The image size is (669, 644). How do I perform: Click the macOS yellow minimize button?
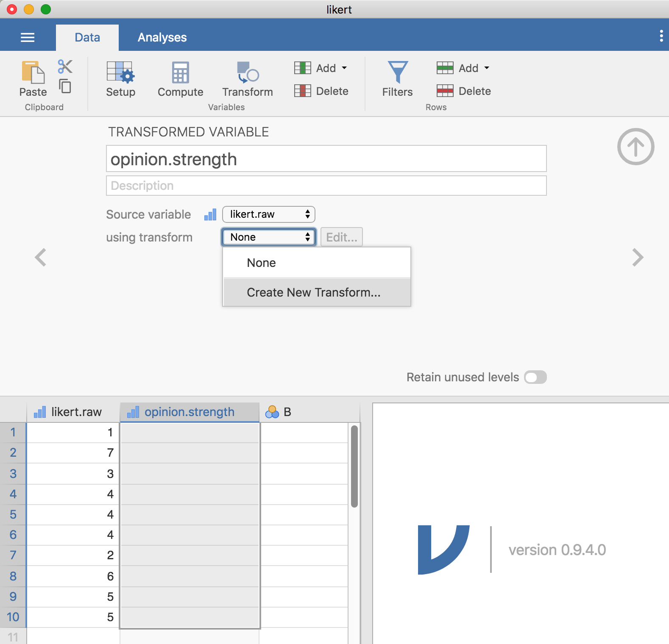pos(29,9)
